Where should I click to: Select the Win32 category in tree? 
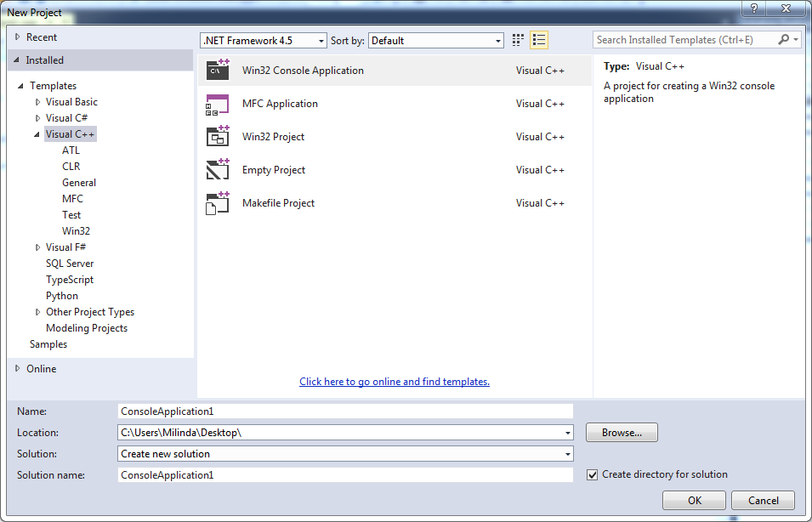tap(77, 231)
